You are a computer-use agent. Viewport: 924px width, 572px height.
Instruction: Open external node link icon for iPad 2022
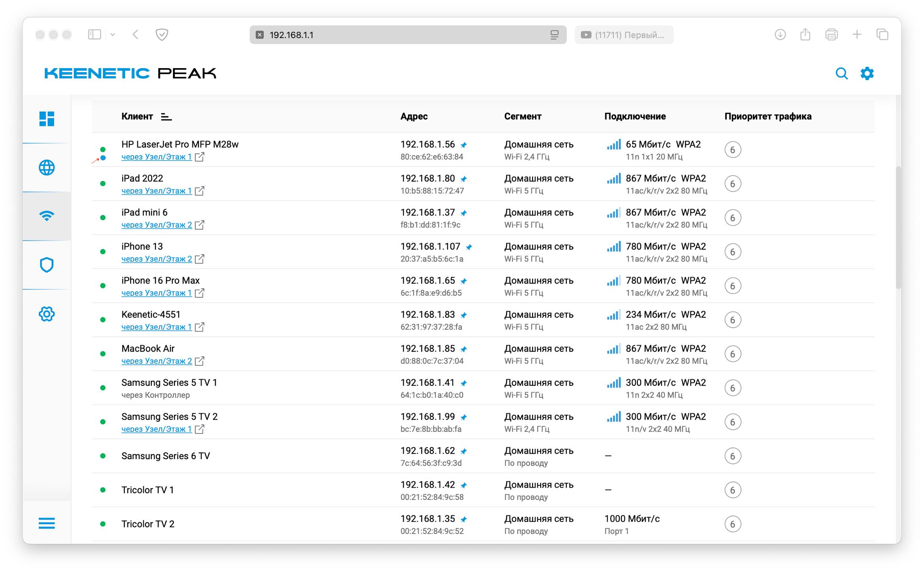tap(200, 191)
